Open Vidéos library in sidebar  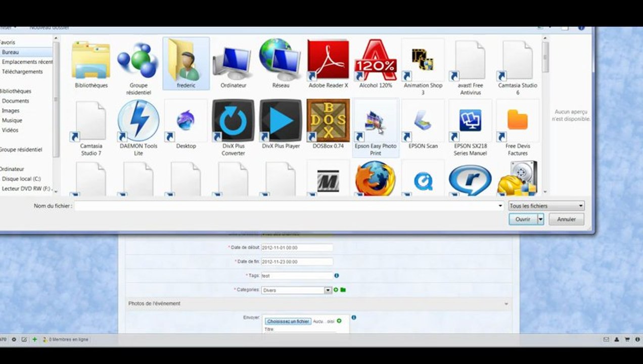click(x=10, y=130)
